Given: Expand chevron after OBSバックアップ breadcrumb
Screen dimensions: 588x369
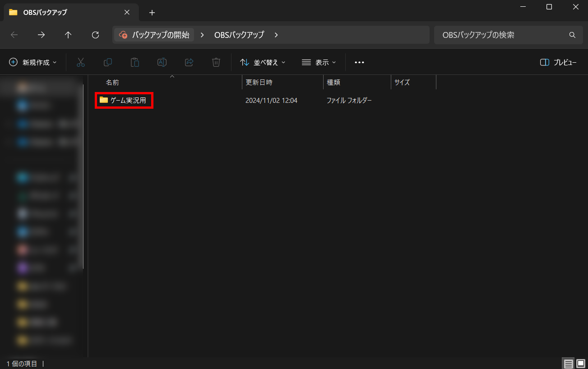Looking at the screenshot, I should pos(276,35).
